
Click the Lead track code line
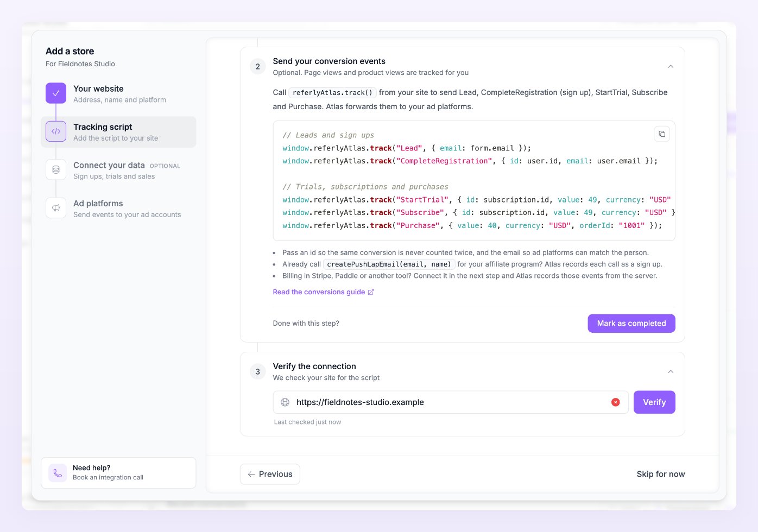(x=407, y=148)
